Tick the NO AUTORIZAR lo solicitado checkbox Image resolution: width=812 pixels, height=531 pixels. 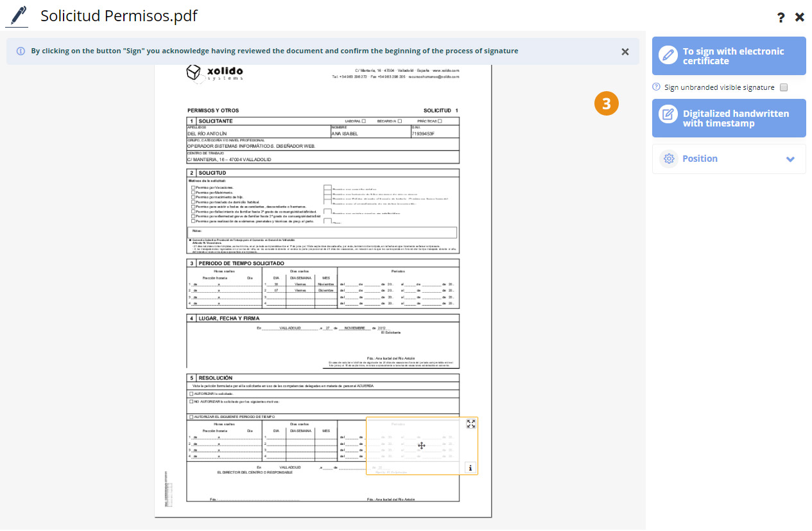point(191,401)
